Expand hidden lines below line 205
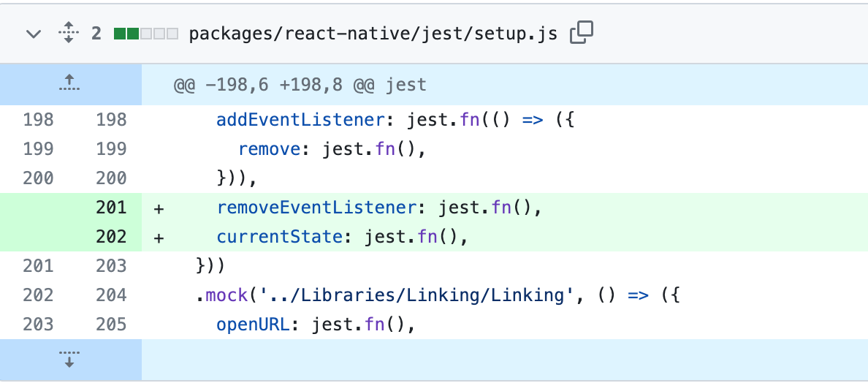Viewport: 868px width, 383px height. [x=69, y=359]
